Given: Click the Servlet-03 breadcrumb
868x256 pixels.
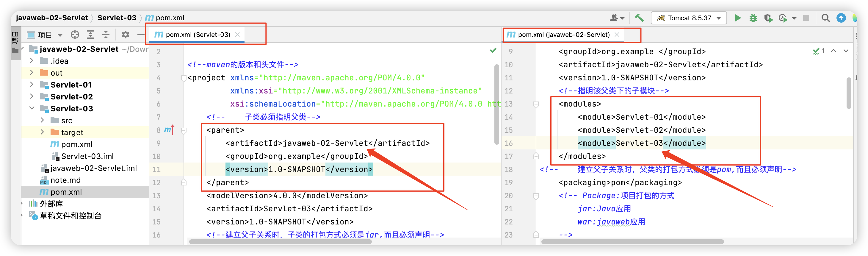Looking at the screenshot, I should pos(117,18).
